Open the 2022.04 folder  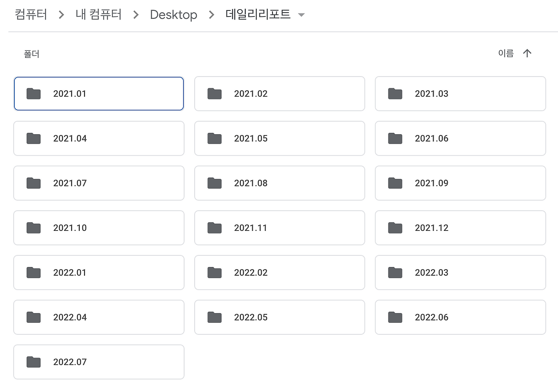[x=99, y=317]
